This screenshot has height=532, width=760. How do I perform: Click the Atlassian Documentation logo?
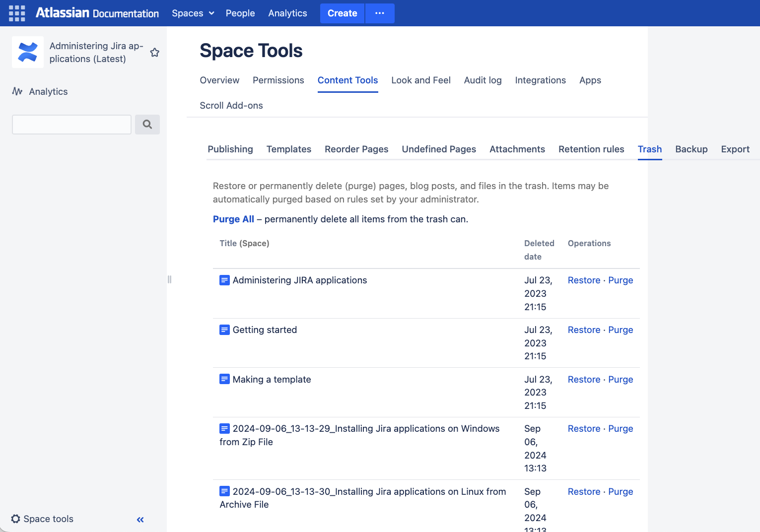click(97, 13)
